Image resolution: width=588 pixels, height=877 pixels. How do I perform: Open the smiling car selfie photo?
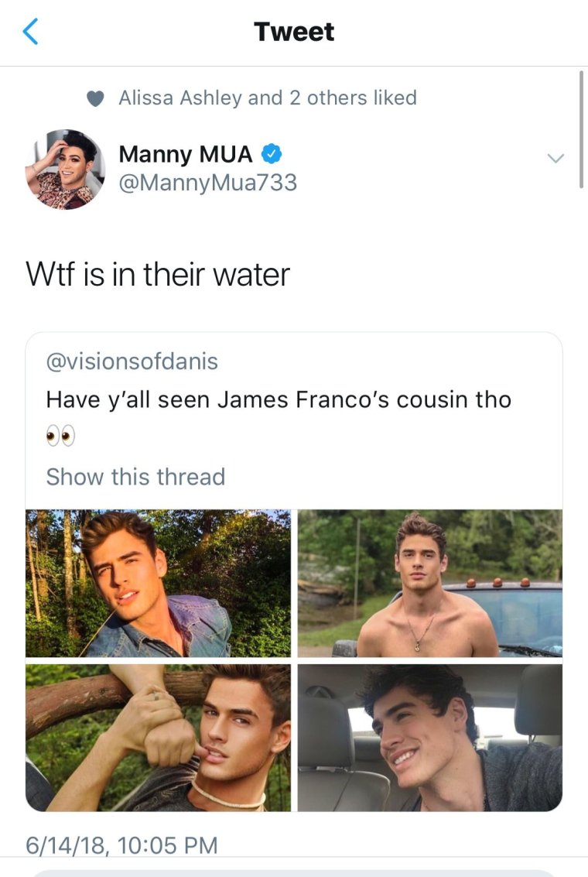point(430,737)
